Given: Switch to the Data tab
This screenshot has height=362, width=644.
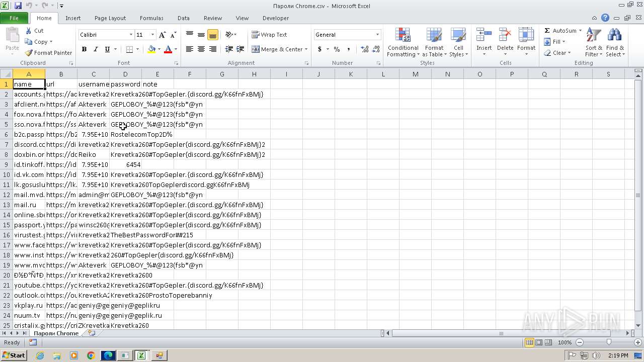Looking at the screenshot, I should [x=184, y=18].
